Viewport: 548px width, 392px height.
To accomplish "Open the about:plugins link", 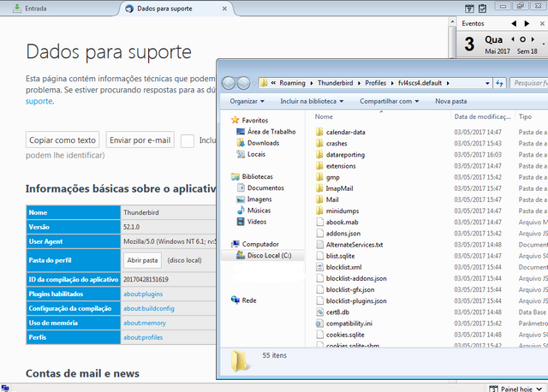I will 143,294.
